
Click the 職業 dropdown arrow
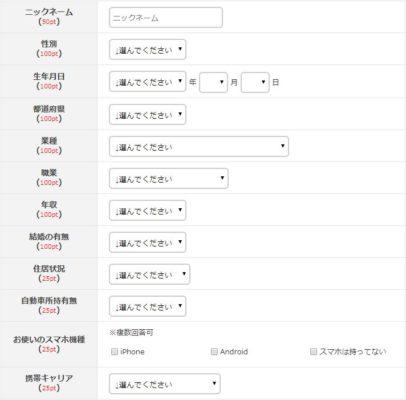point(222,178)
